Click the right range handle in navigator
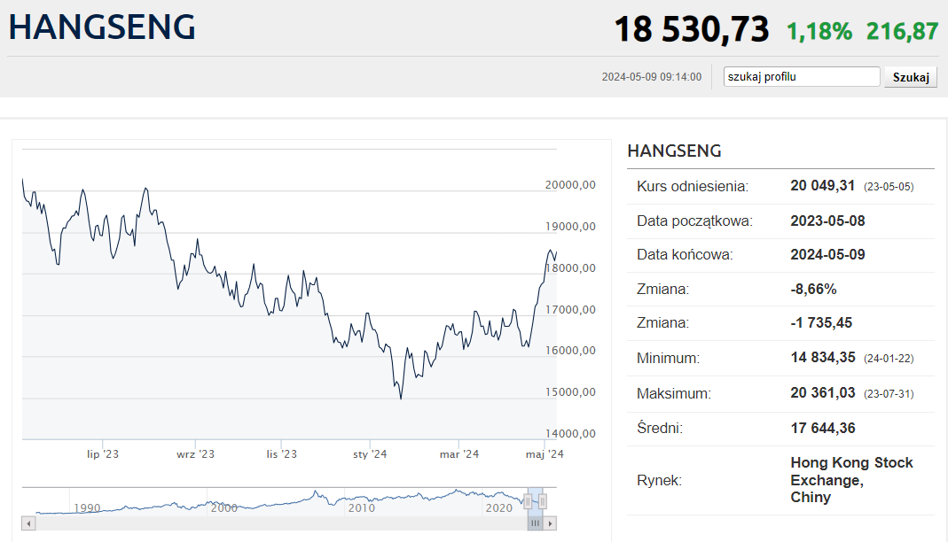The height and width of the screenshot is (542, 948). (x=544, y=501)
